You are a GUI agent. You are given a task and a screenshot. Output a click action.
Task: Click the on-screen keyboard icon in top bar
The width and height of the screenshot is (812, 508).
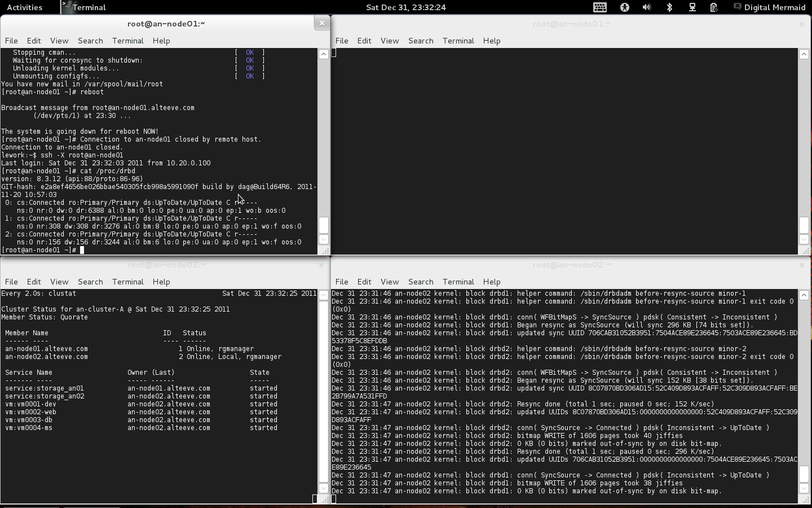600,7
